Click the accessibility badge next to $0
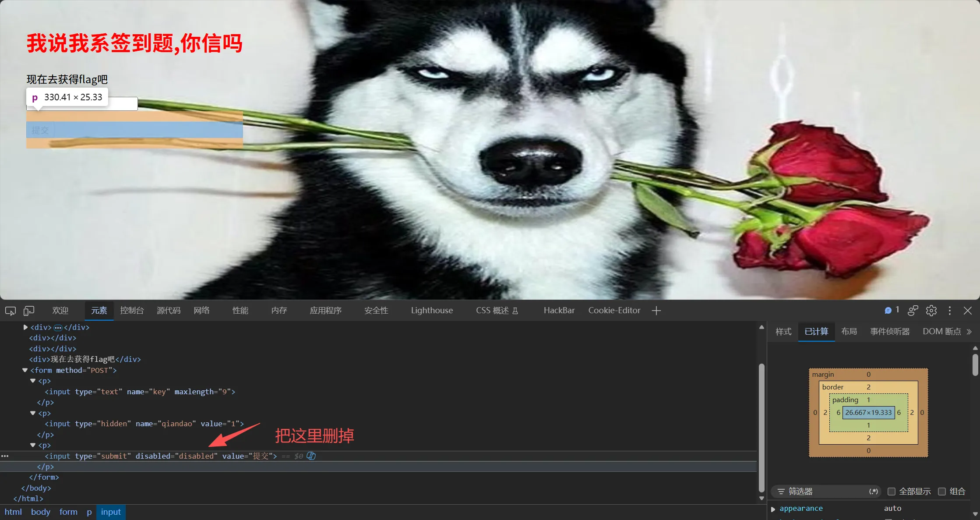This screenshot has height=520, width=980. pyautogui.click(x=311, y=456)
